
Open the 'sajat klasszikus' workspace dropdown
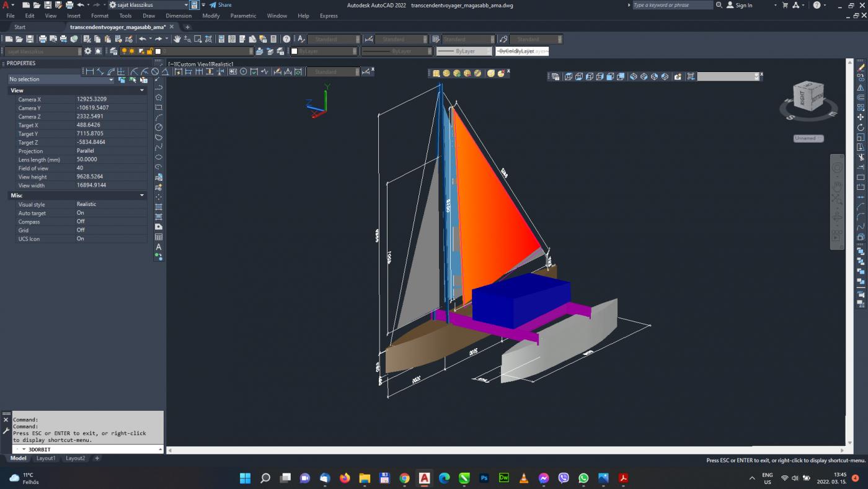pos(148,5)
